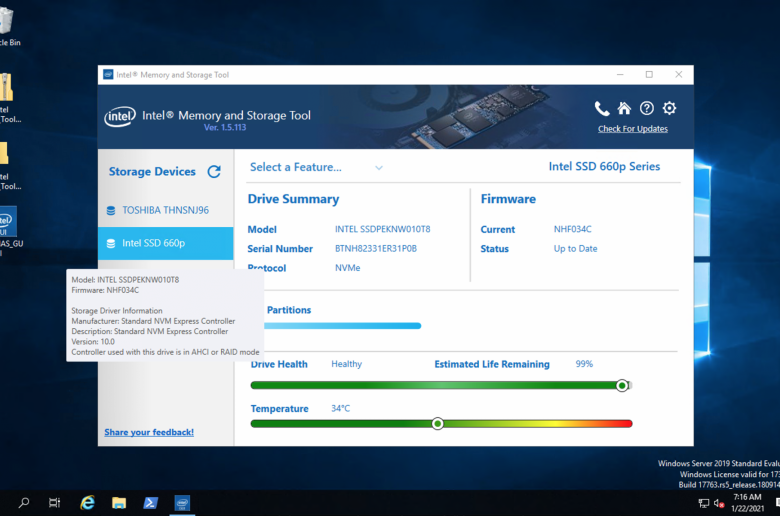Open File Explorer from taskbar

[x=119, y=503]
